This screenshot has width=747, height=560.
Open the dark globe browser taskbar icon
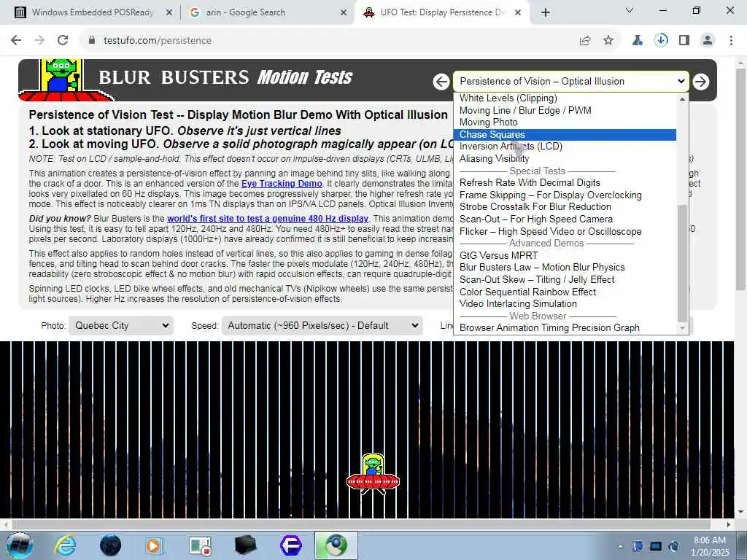tap(111, 545)
